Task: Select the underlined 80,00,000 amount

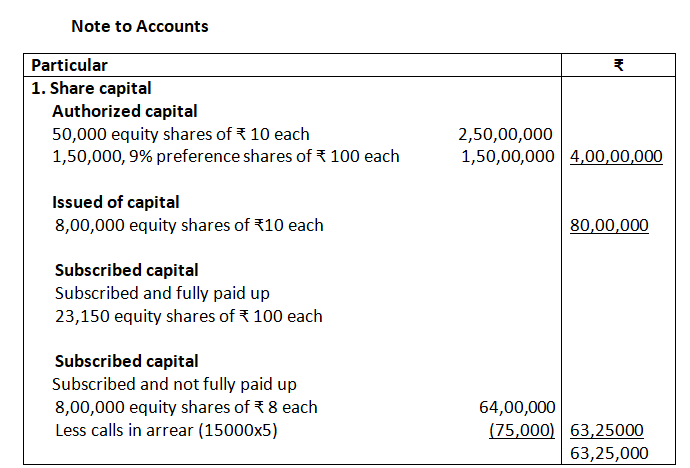Action: 609,226
